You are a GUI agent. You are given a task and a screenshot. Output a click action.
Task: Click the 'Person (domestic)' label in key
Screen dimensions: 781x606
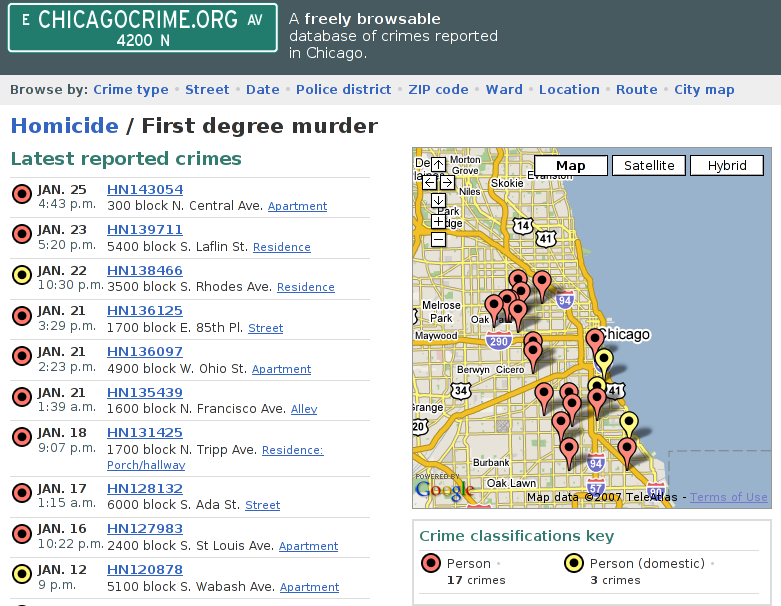648,564
